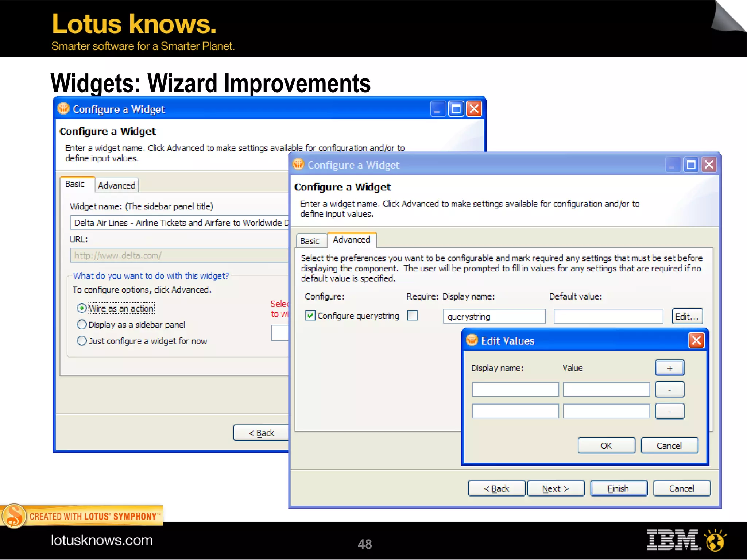
Task: Close the Edit Values dialog
Action: coord(696,340)
